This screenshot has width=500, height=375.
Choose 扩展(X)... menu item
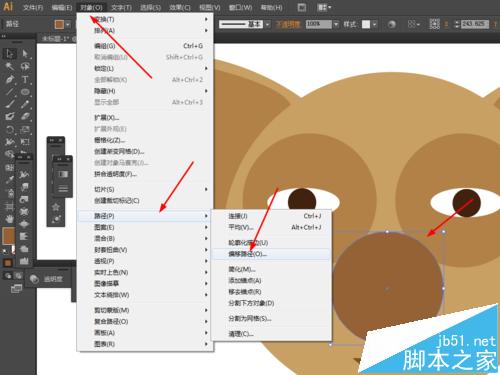click(x=145, y=117)
